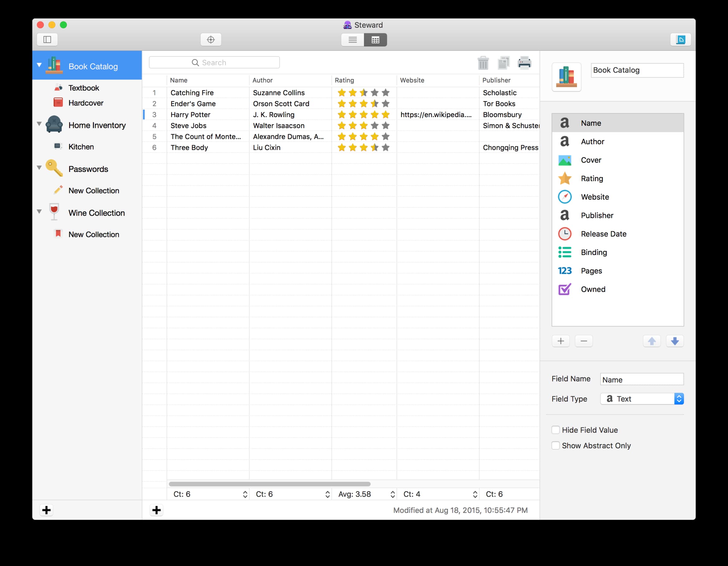Image resolution: width=728 pixels, height=566 pixels.
Task: Click the duplicate records icon
Action: tap(503, 63)
